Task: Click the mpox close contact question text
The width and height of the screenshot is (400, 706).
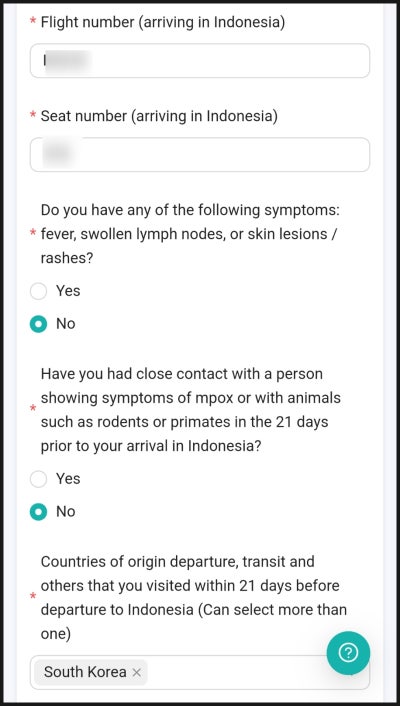Action: 191,410
